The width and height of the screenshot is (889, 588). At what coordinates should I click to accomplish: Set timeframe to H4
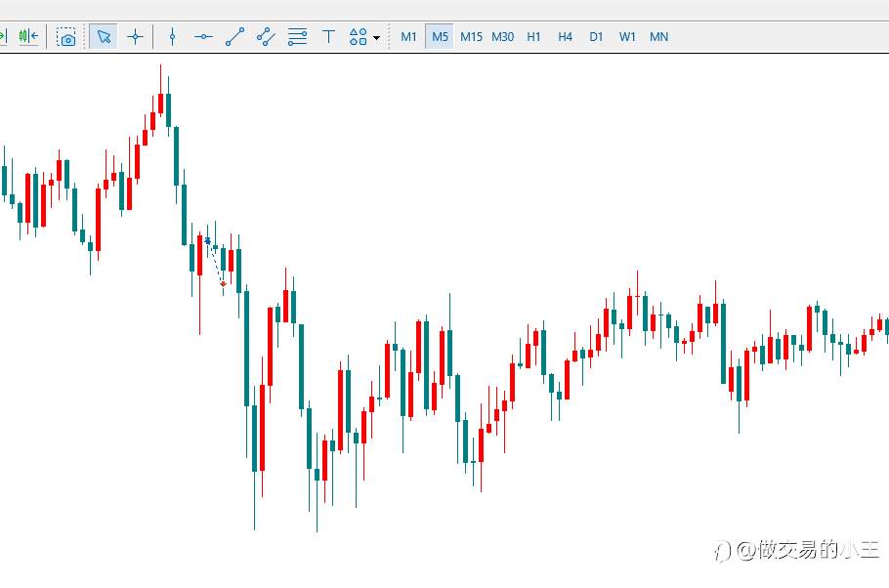[565, 37]
